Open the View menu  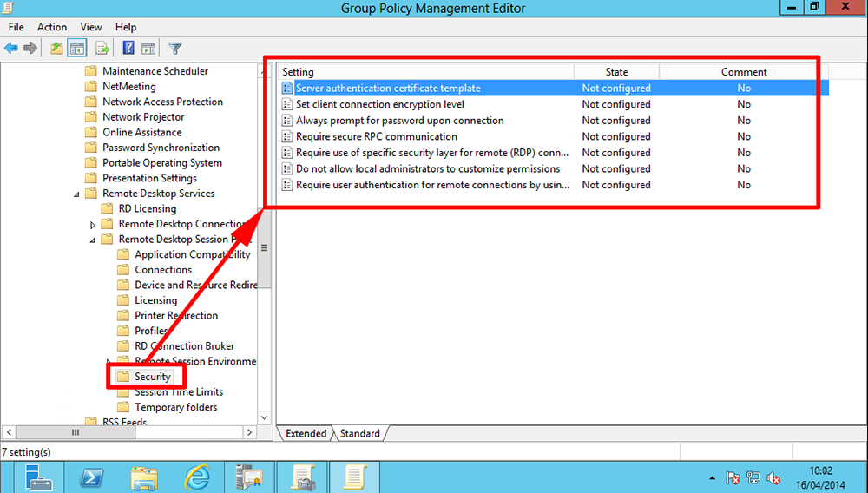click(x=92, y=27)
